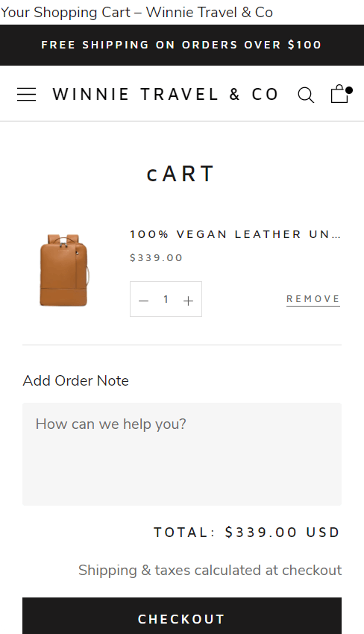Open the shopping bag cart icon
This screenshot has width=364, height=634.
339,94
